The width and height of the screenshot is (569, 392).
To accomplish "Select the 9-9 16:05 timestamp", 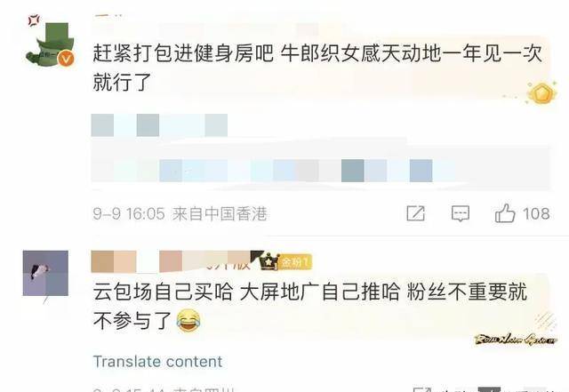I will point(129,214).
